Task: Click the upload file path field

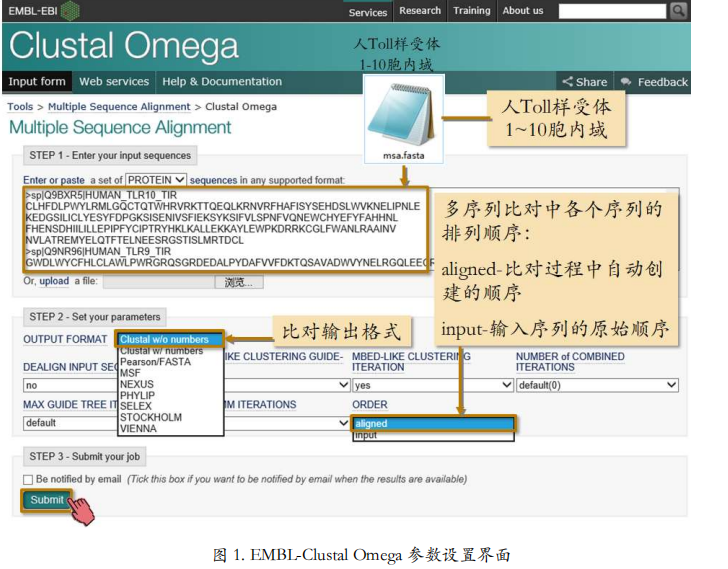Action: [159, 282]
